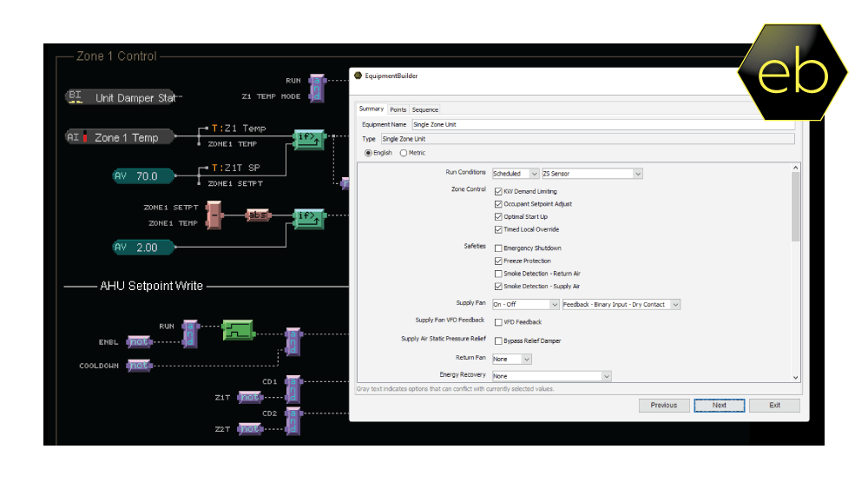The width and height of the screenshot is (868, 489).
Task: Open the Feedback - Binary Input dropdown
Action: [x=621, y=305]
